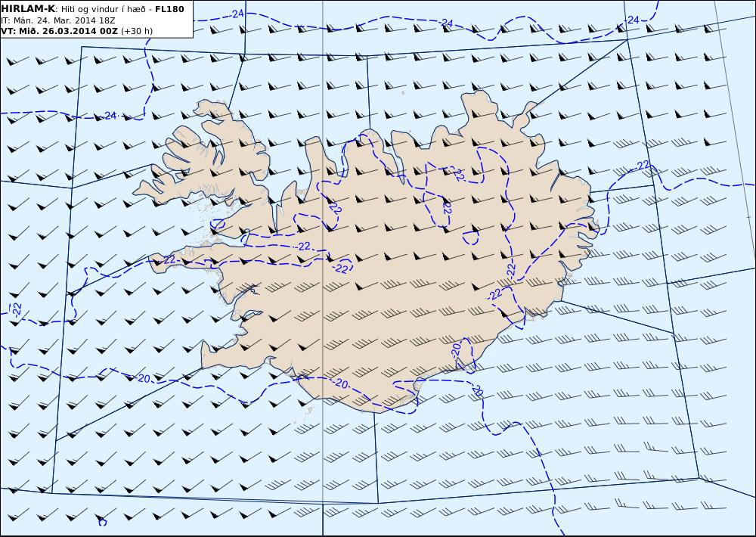The width and height of the screenshot is (756, 537).
Task: Click the FL180 flight level label
Action: (x=169, y=8)
